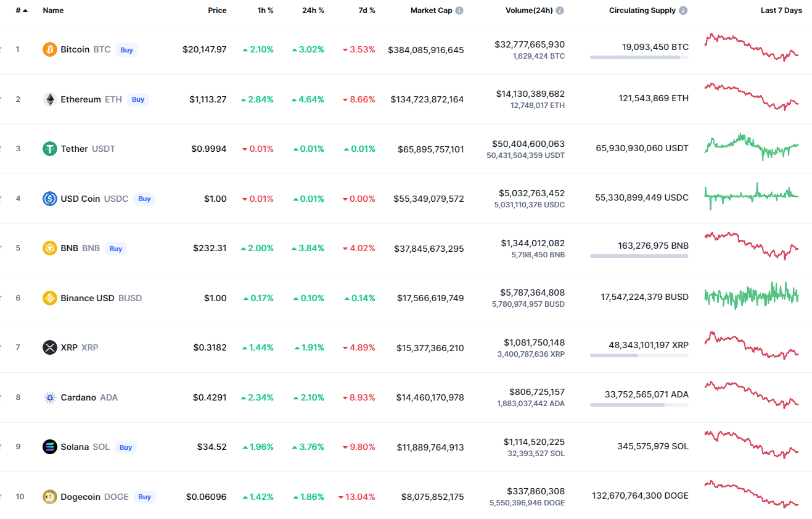This screenshot has height=519, width=812.
Task: Click the Binance USD coin logo
Action: (x=50, y=298)
